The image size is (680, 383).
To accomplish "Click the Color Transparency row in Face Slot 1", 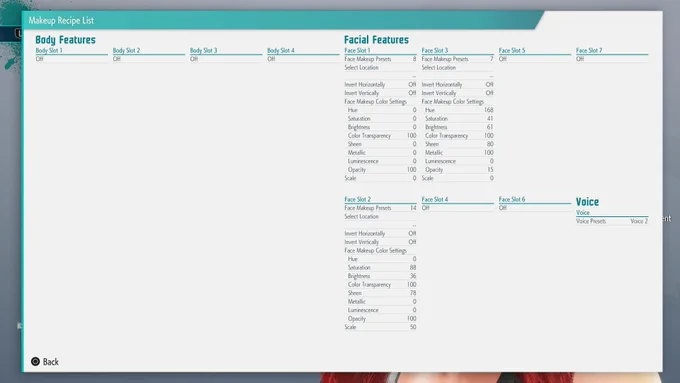I will pos(380,136).
